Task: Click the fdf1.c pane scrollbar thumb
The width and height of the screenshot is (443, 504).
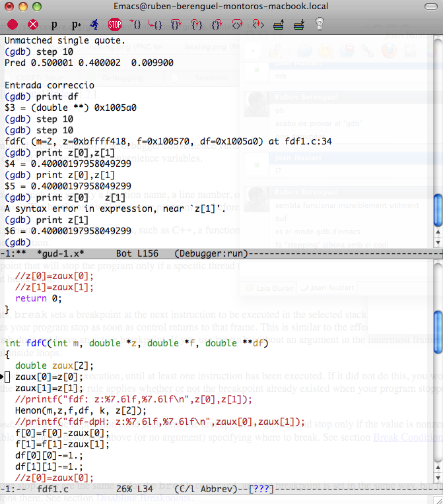Action: (438, 332)
